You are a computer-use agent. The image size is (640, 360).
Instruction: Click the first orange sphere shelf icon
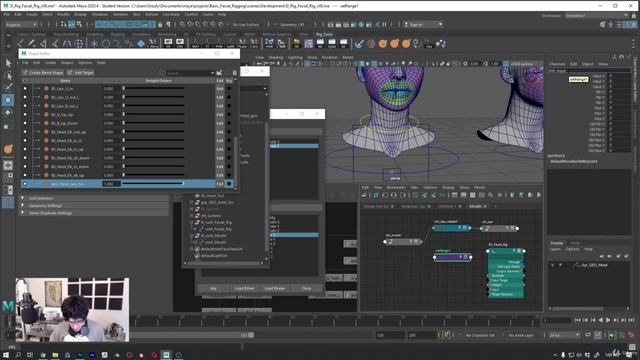click(x=382, y=43)
